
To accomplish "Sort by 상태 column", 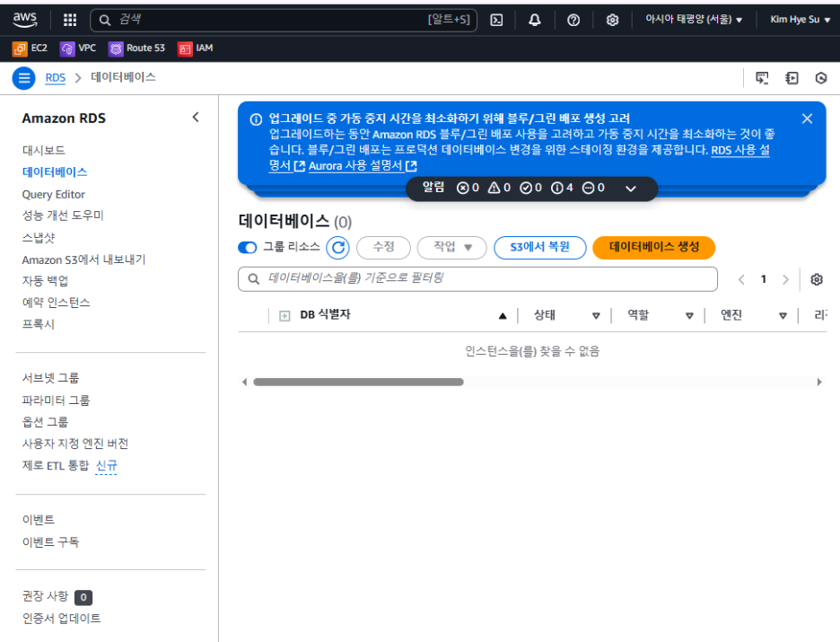I will (596, 316).
